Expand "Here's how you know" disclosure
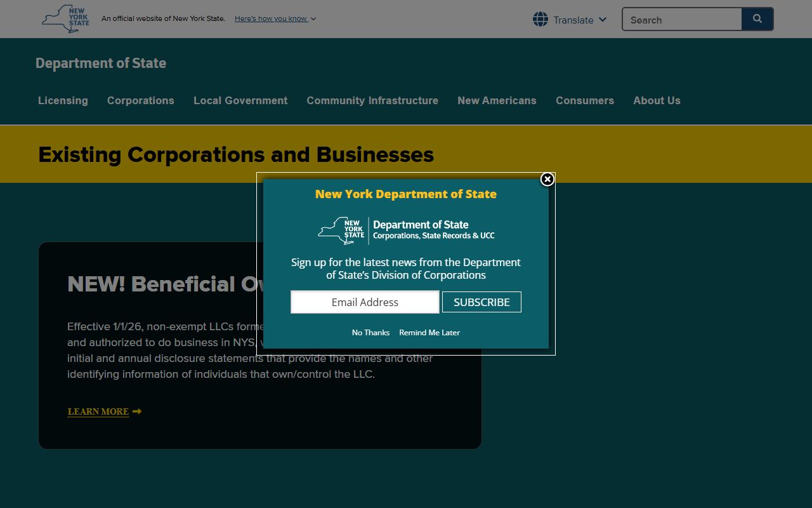This screenshot has height=508, width=812. click(275, 18)
